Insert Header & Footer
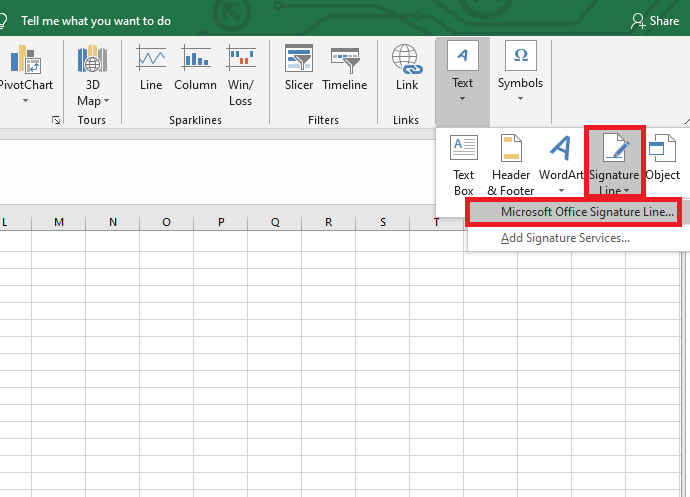Viewport: 690px width, 497px height. point(511,165)
